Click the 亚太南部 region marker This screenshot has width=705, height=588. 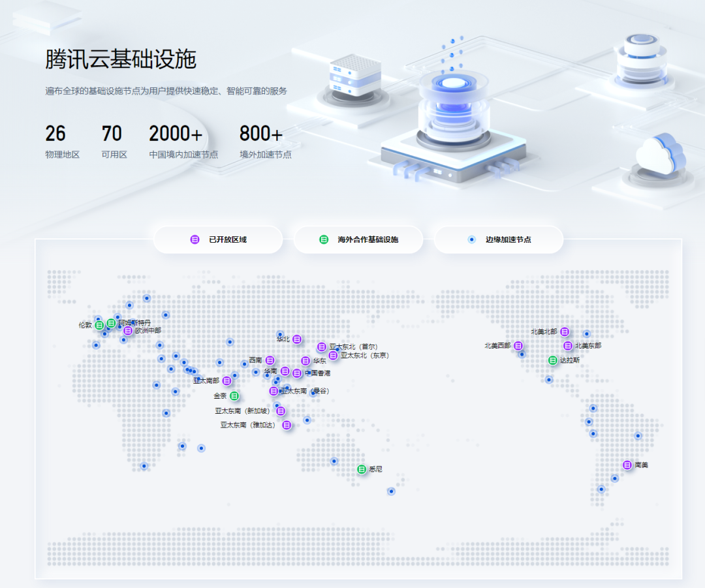tap(227, 380)
